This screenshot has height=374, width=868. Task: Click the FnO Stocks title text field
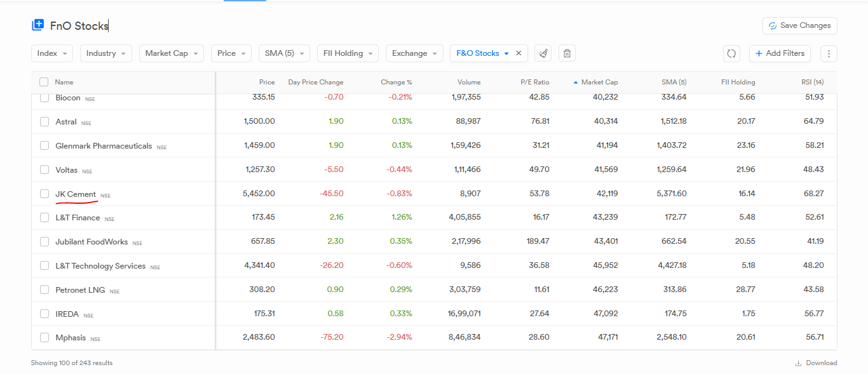pos(79,26)
